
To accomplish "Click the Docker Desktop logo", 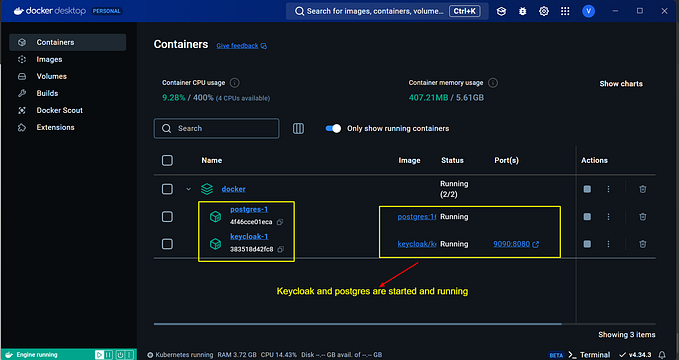I will pyautogui.click(x=50, y=11).
